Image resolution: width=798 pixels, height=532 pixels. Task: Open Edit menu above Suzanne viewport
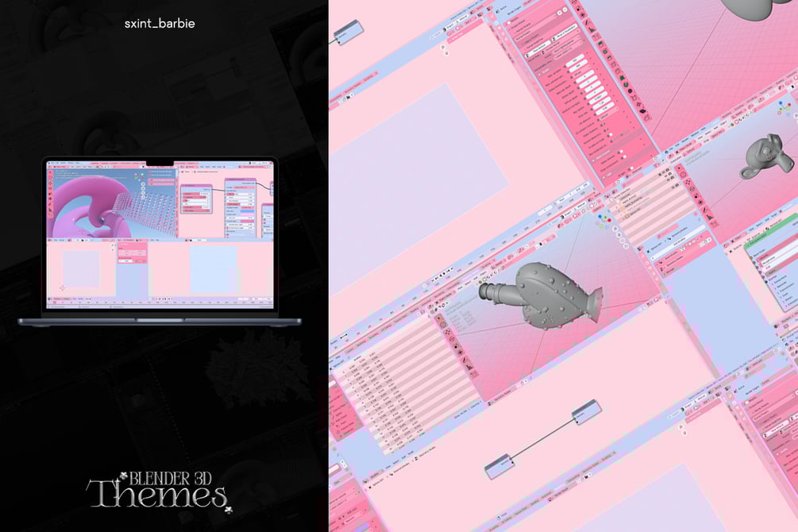677,145
